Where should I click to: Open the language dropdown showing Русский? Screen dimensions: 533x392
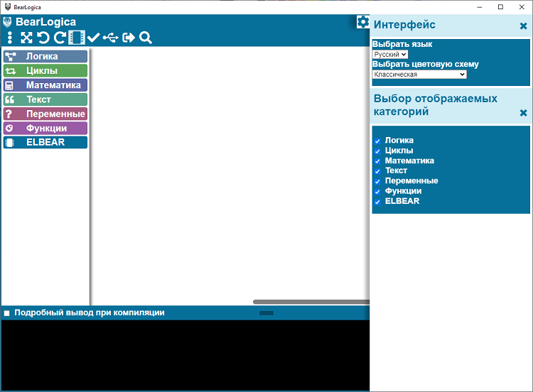coord(390,55)
